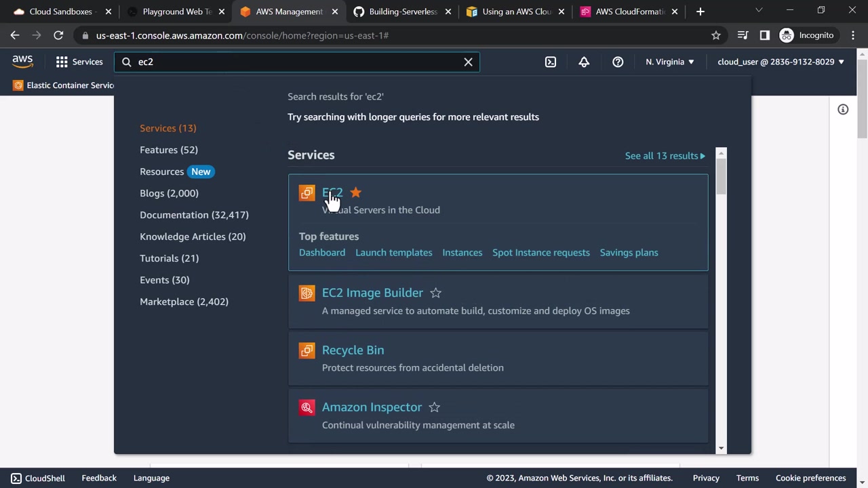Screen dimensions: 868x488
Task: Go back with the browser back arrow
Action: tap(15, 35)
